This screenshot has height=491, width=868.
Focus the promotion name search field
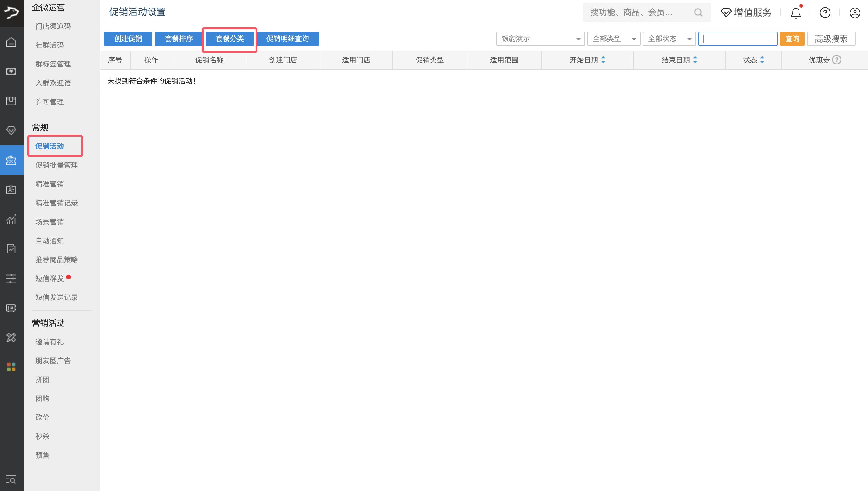[738, 39]
